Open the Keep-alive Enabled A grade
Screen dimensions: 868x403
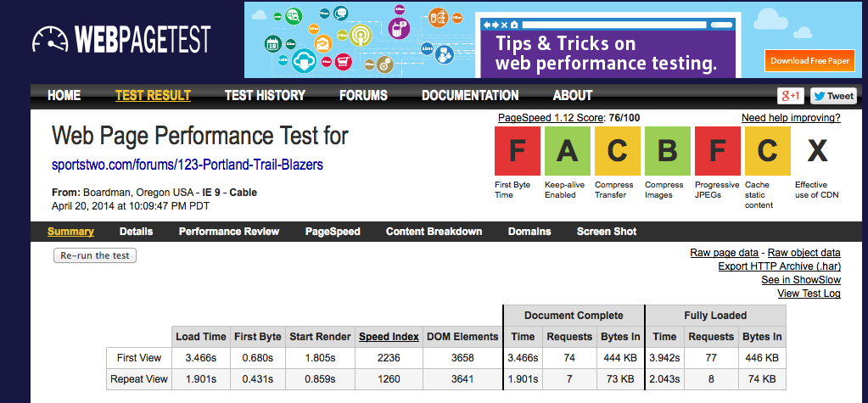coord(567,151)
